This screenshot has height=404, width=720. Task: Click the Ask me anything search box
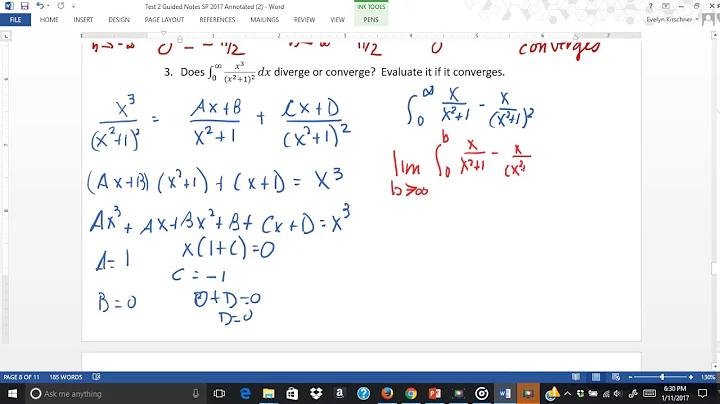click(x=115, y=393)
